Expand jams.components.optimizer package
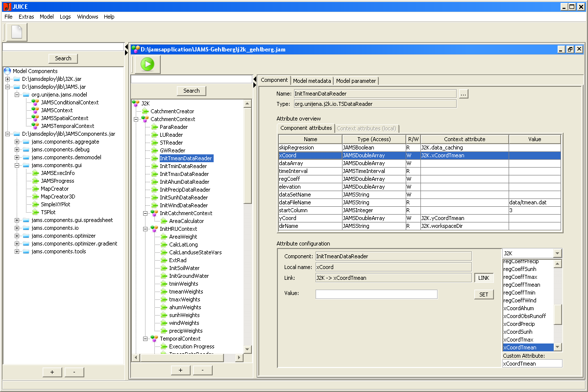This screenshot has width=588, height=392. pyautogui.click(x=17, y=236)
